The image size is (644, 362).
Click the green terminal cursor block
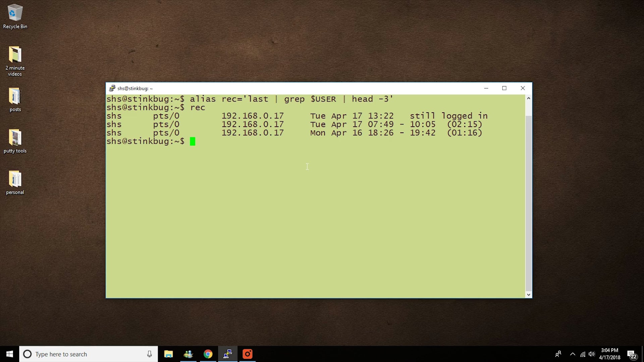click(193, 141)
